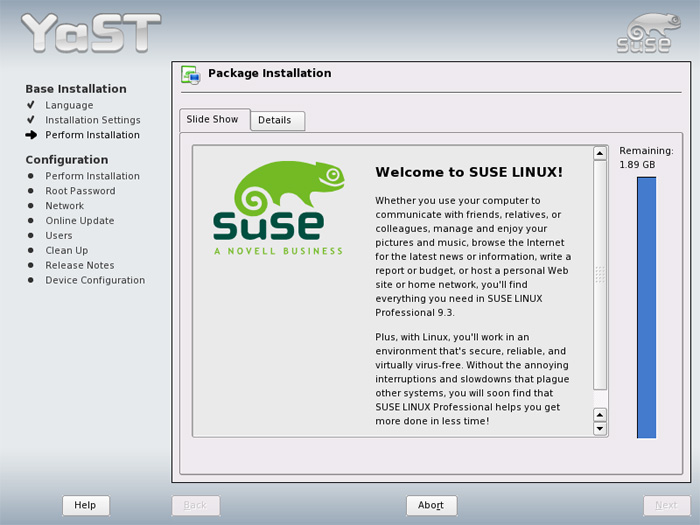Click the Help button
Screen dimensions: 700x525
point(85,505)
